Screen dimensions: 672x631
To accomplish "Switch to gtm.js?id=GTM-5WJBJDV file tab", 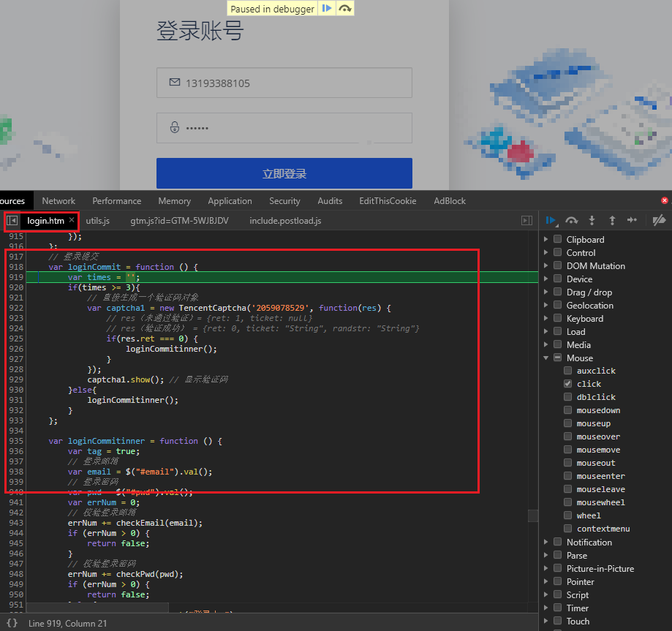I will click(x=180, y=220).
